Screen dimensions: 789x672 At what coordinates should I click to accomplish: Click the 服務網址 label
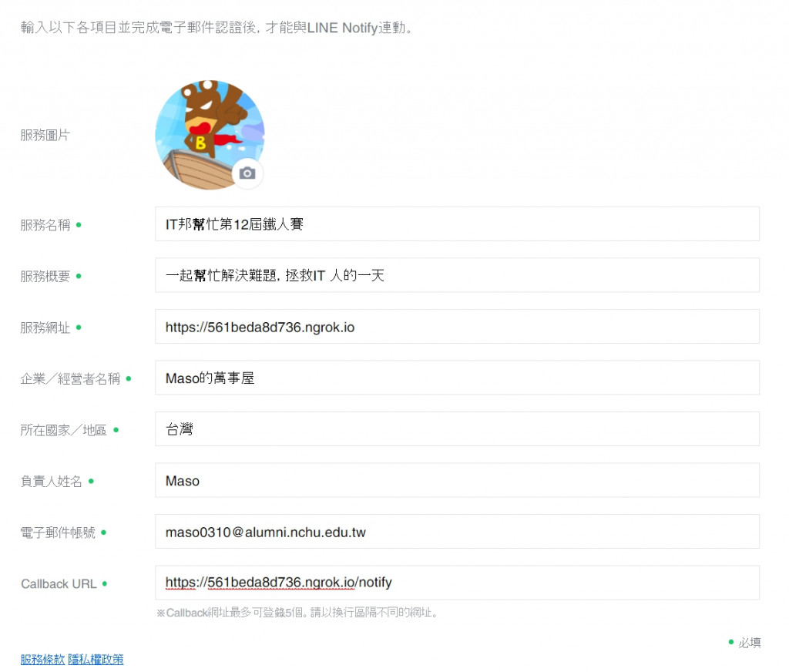(45, 328)
